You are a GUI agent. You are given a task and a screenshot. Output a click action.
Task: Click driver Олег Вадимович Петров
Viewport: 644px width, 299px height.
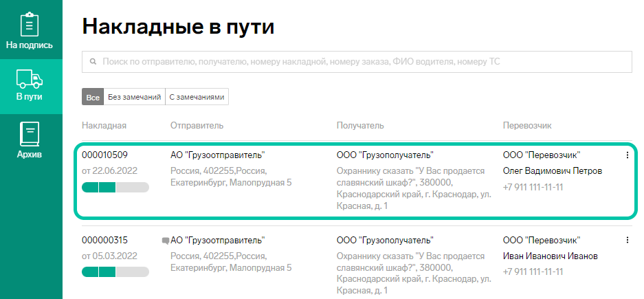553,171
